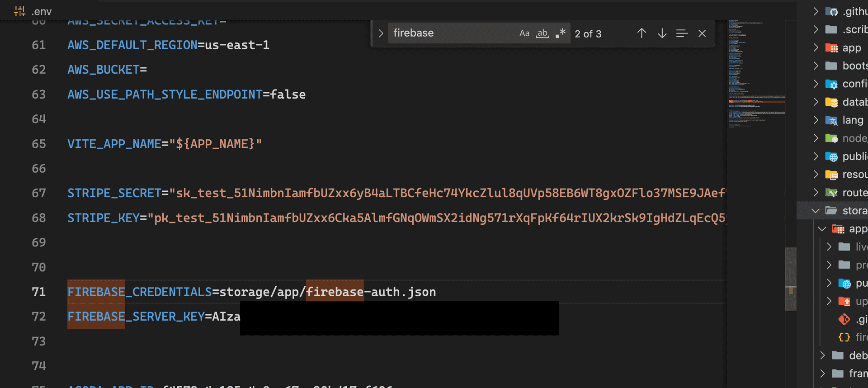Click the 'firebase' search input field
Viewport: 868px width, 388px height.
point(452,33)
